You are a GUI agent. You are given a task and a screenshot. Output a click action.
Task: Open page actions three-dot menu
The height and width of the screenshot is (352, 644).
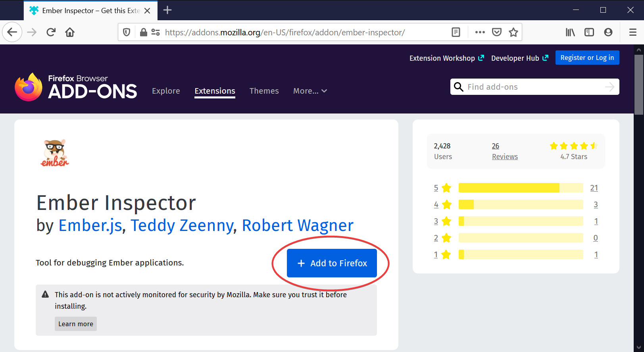[x=480, y=32]
